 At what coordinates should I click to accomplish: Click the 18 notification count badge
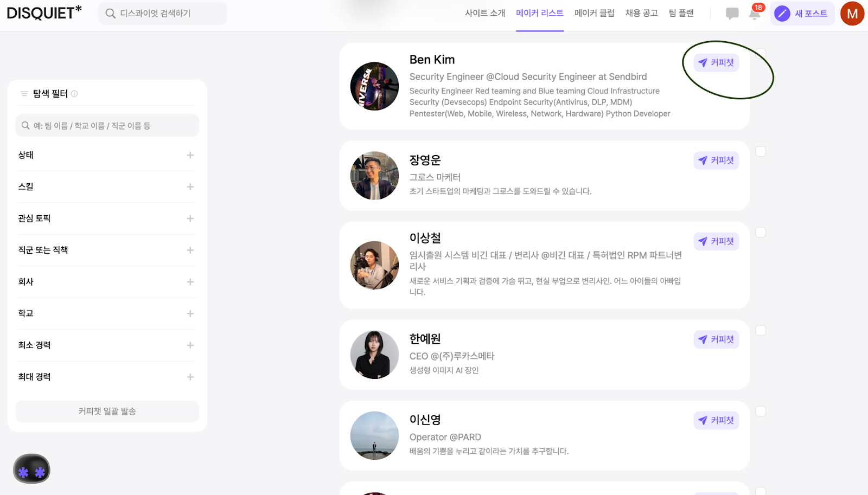coord(758,8)
